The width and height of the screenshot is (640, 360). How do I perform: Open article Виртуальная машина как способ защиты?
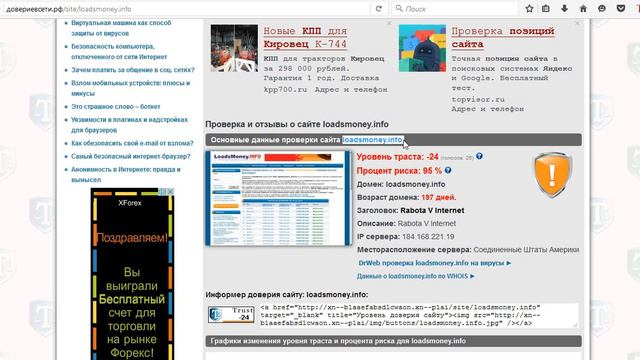(x=121, y=28)
